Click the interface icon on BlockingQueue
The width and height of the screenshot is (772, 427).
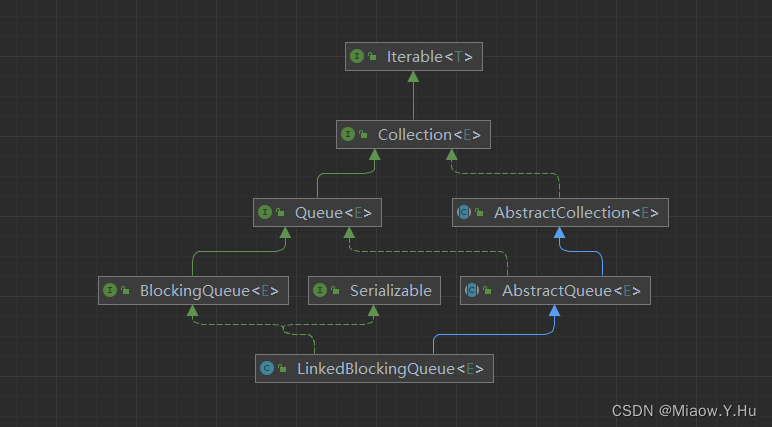tap(110, 290)
